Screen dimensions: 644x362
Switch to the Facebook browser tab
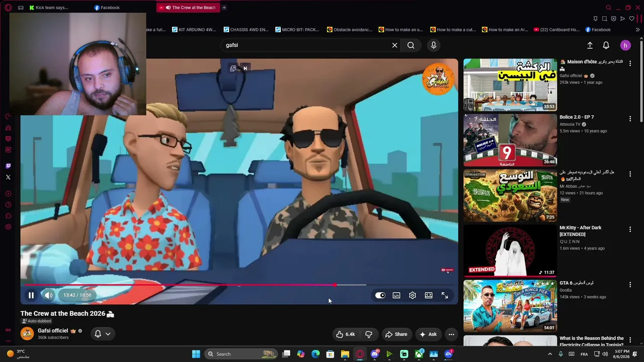click(x=107, y=8)
